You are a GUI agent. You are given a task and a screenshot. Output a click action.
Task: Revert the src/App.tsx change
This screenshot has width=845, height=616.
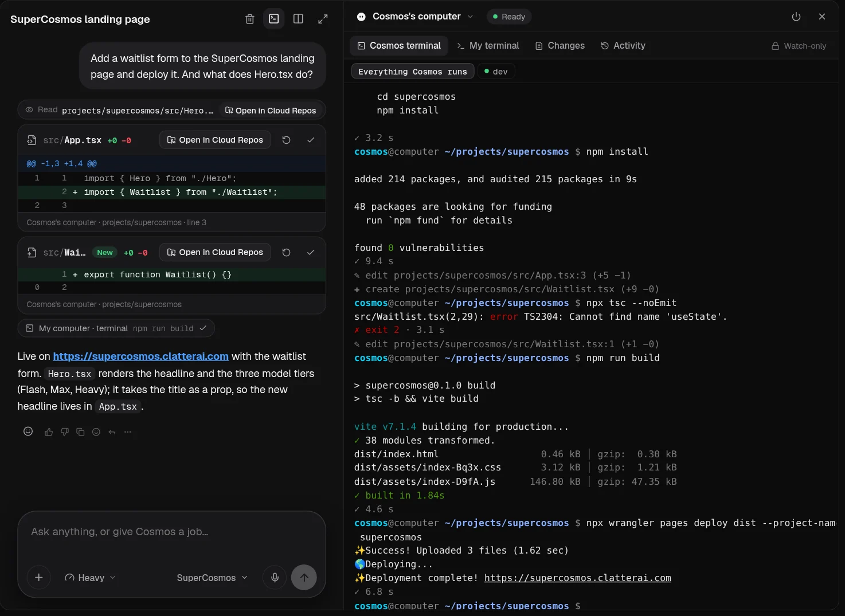287,140
